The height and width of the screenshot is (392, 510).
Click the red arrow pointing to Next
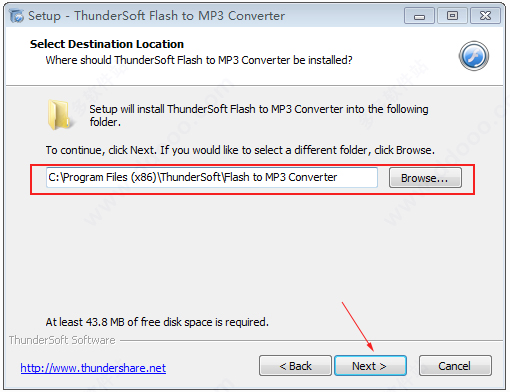358,327
